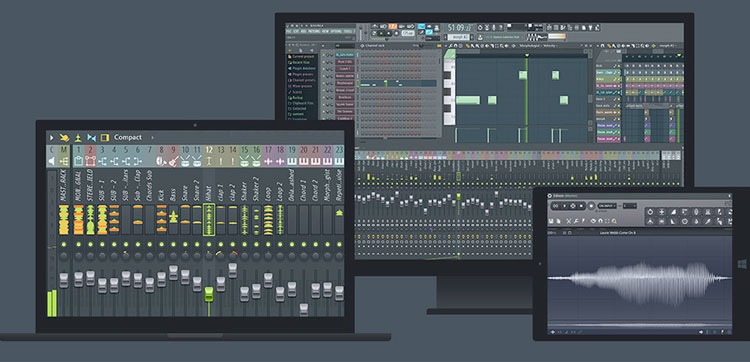Click the clipboard icon under track 1

point(78,161)
